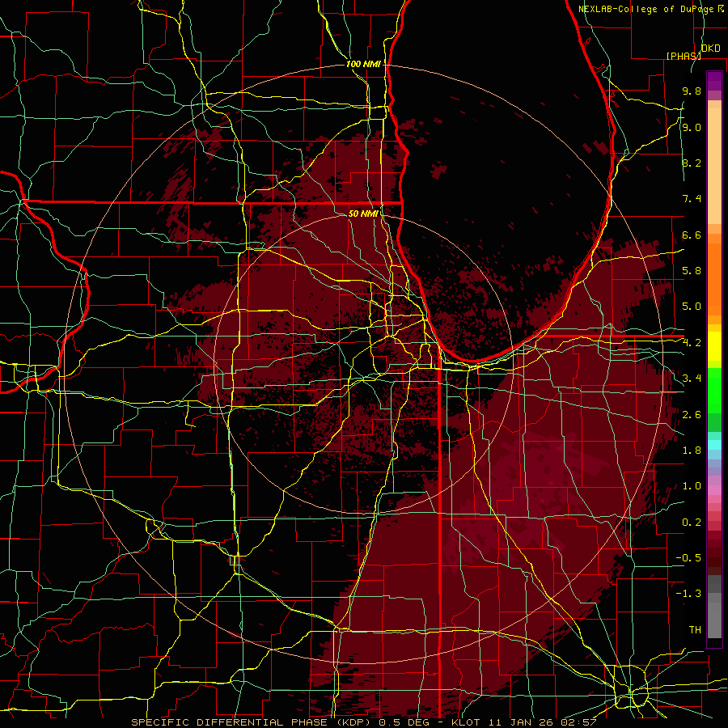Click the 3.4 value on the color scale
The width and height of the screenshot is (728, 728).
click(x=692, y=379)
